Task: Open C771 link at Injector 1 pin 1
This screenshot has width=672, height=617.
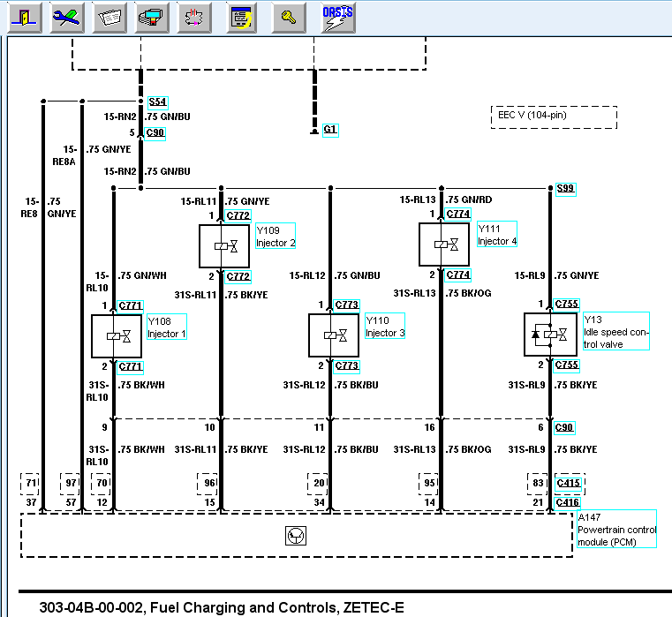Action: [x=131, y=306]
